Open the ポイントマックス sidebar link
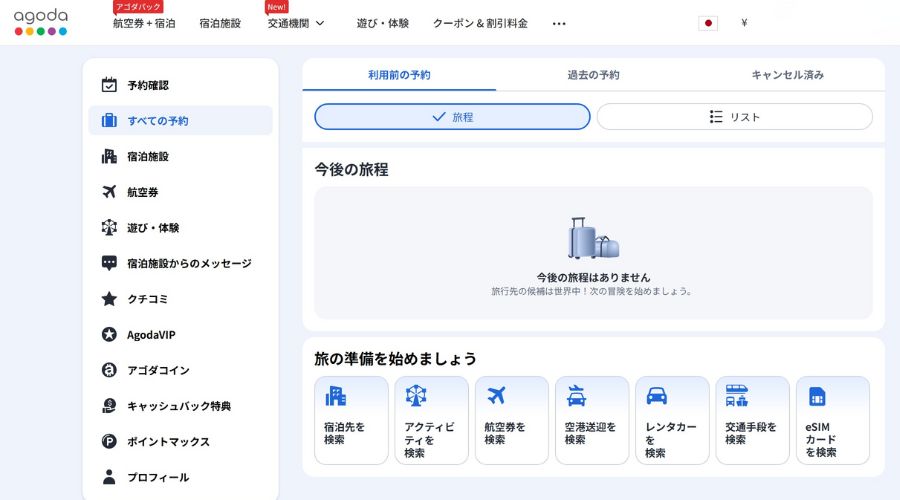This screenshot has width=900, height=500. pos(180,441)
